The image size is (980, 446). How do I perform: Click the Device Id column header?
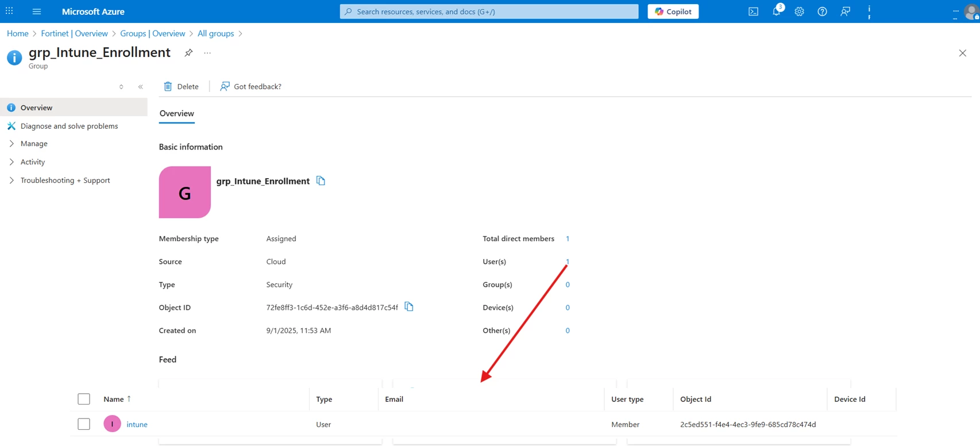850,399
